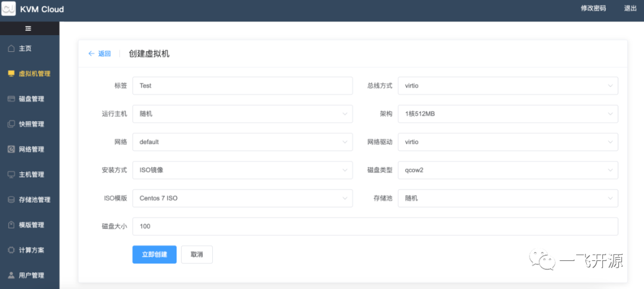Open the 网络 dropdown showing default

coord(242,142)
